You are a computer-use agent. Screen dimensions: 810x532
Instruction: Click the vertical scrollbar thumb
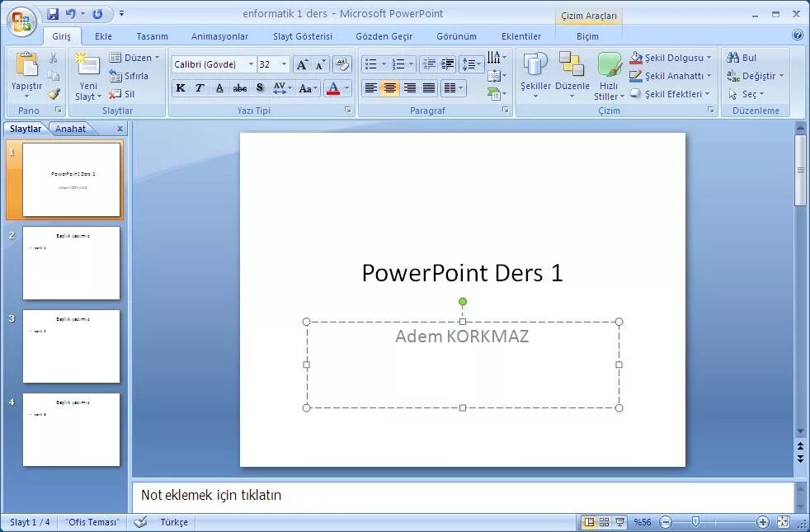[800, 171]
